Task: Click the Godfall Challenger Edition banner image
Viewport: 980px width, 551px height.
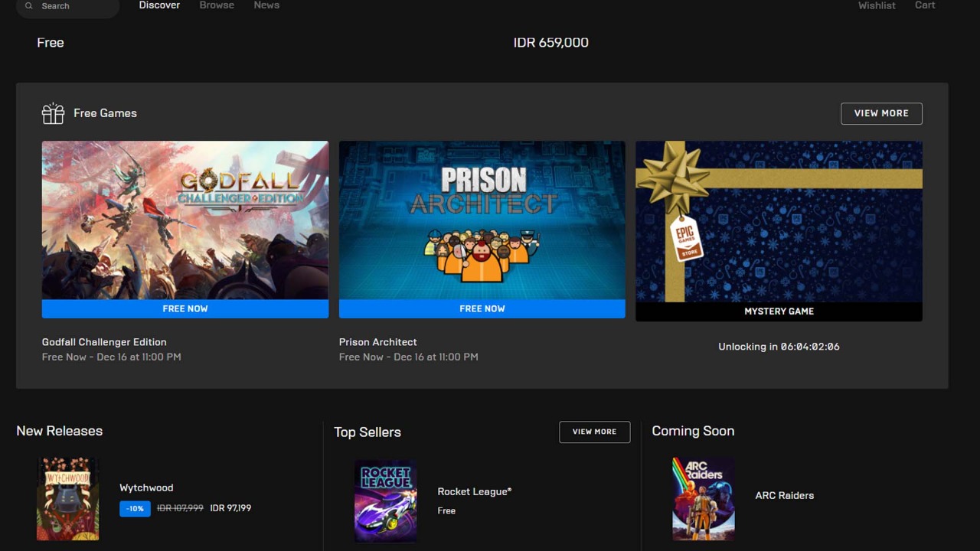Action: [x=185, y=220]
